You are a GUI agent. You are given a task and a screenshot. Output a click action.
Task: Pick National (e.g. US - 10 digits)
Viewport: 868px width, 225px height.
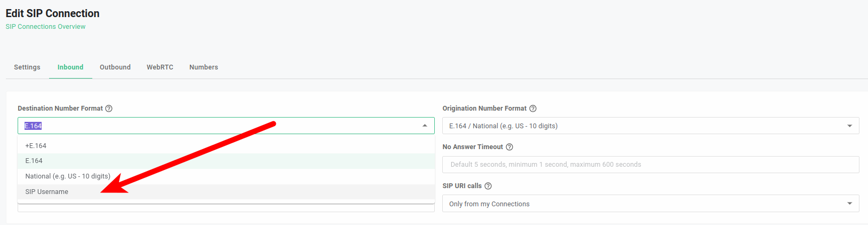(x=226, y=176)
